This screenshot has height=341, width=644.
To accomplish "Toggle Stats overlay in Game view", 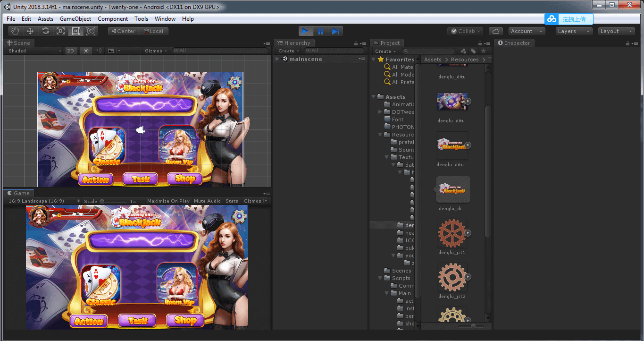I will point(232,201).
